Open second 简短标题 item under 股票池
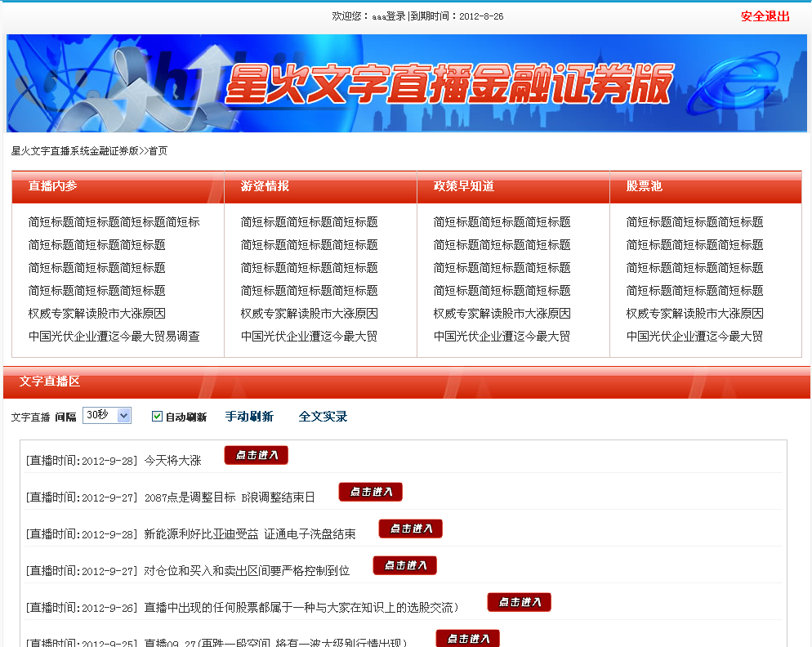 pyautogui.click(x=694, y=245)
